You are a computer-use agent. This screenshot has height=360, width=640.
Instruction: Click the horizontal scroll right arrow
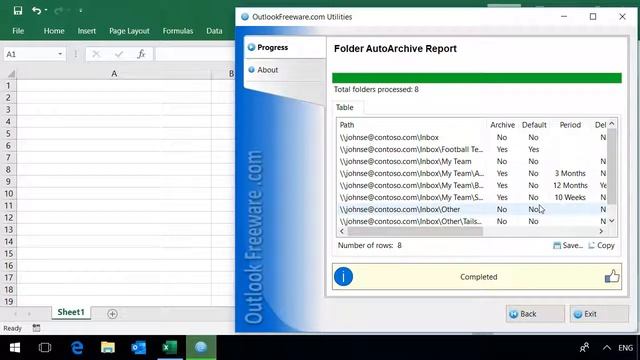pos(601,231)
